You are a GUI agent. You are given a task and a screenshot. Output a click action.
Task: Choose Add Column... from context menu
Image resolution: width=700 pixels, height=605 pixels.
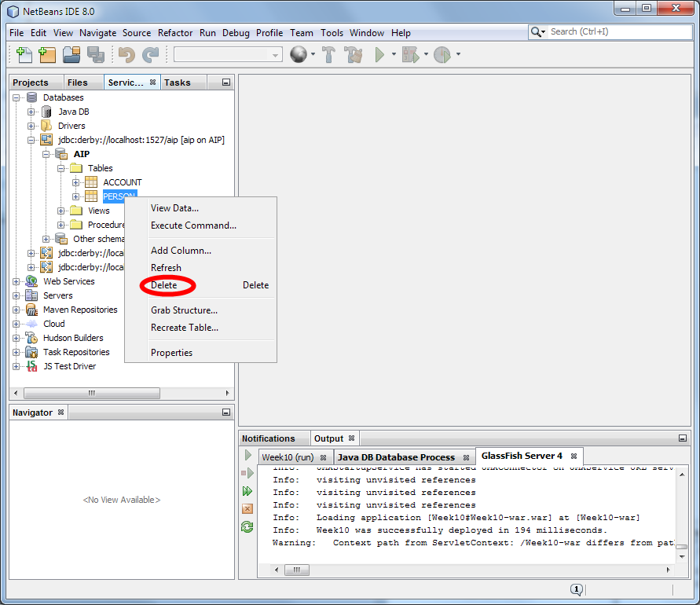200,251
